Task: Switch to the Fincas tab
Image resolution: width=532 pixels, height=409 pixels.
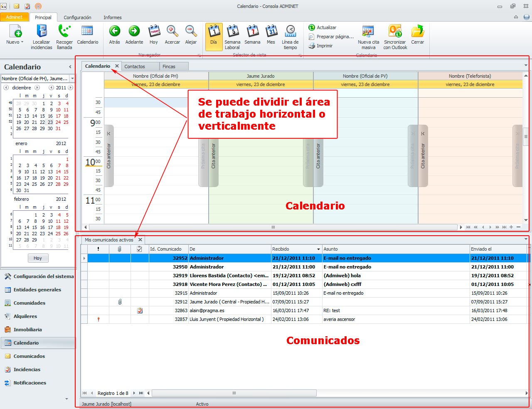Action: [169, 67]
